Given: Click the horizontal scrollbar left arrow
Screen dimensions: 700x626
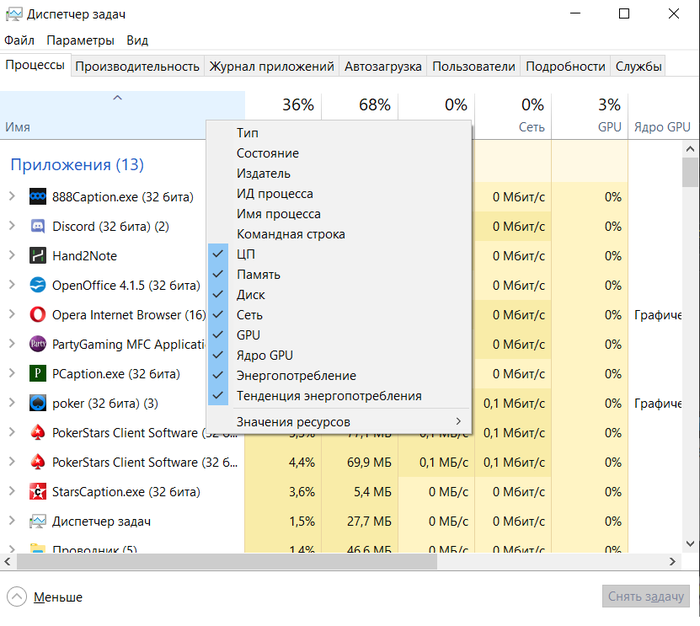Looking at the screenshot, I should click(x=8, y=561).
